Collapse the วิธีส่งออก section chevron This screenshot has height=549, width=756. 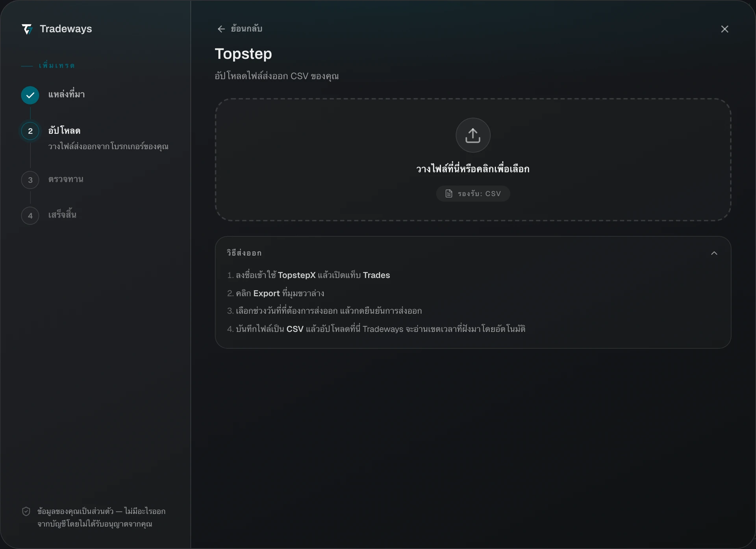click(x=714, y=253)
